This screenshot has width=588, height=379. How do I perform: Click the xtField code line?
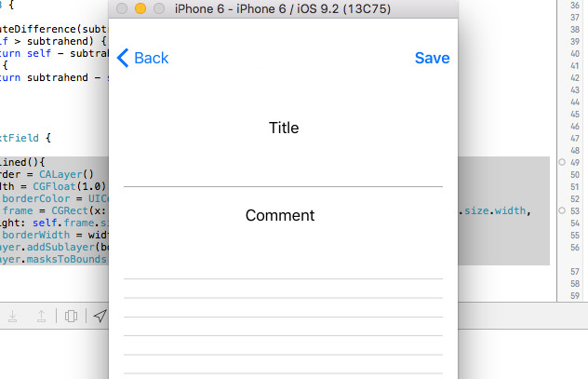pyautogui.click(x=25, y=138)
